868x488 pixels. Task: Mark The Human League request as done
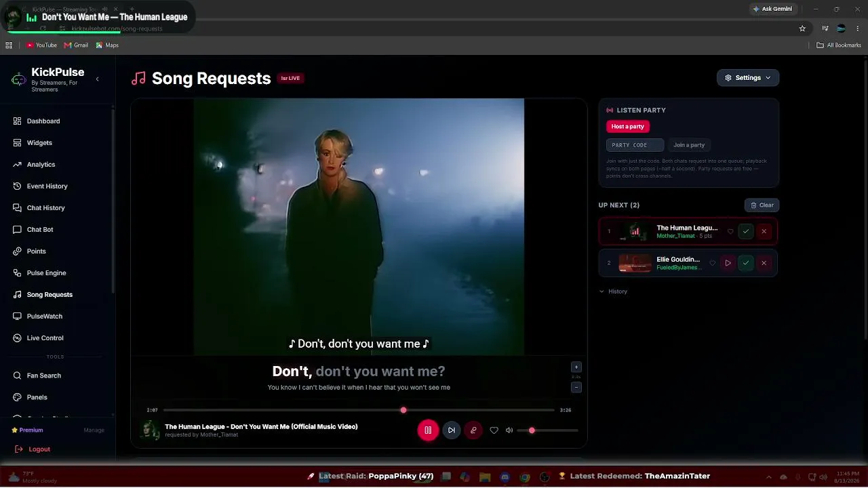pyautogui.click(x=746, y=232)
